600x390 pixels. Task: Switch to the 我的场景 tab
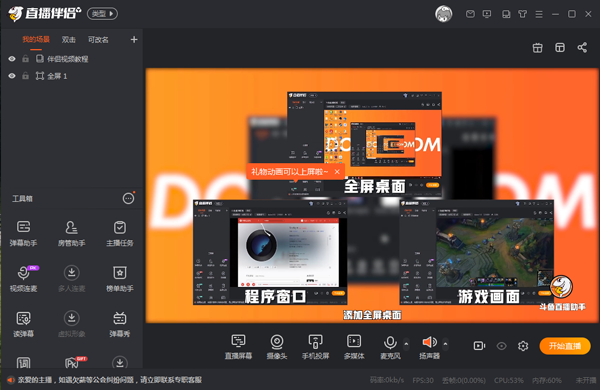coord(36,39)
